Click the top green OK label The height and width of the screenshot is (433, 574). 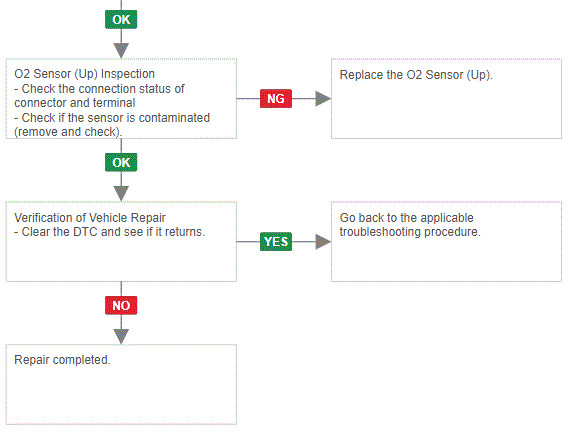click(x=121, y=19)
